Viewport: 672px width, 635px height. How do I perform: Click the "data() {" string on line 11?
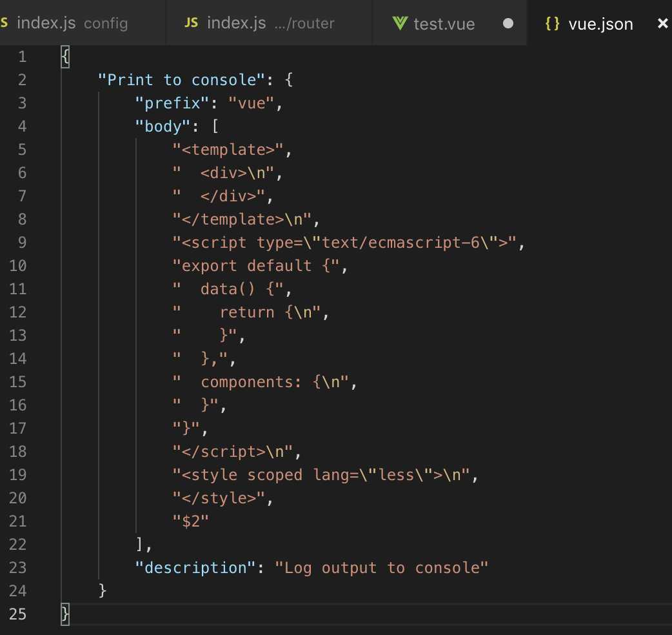(228, 288)
